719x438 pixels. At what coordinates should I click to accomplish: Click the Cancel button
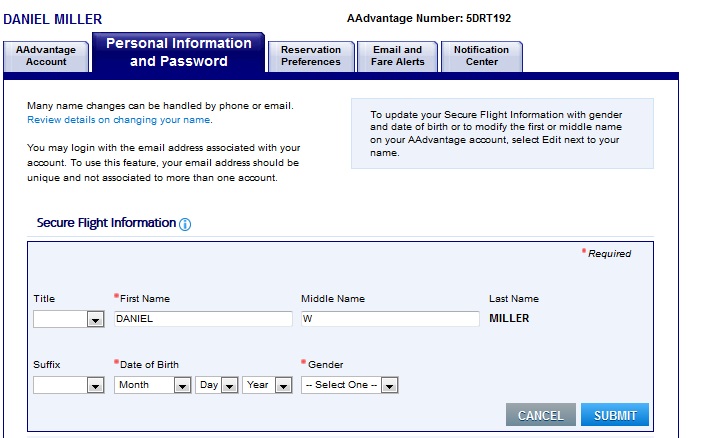(x=540, y=415)
